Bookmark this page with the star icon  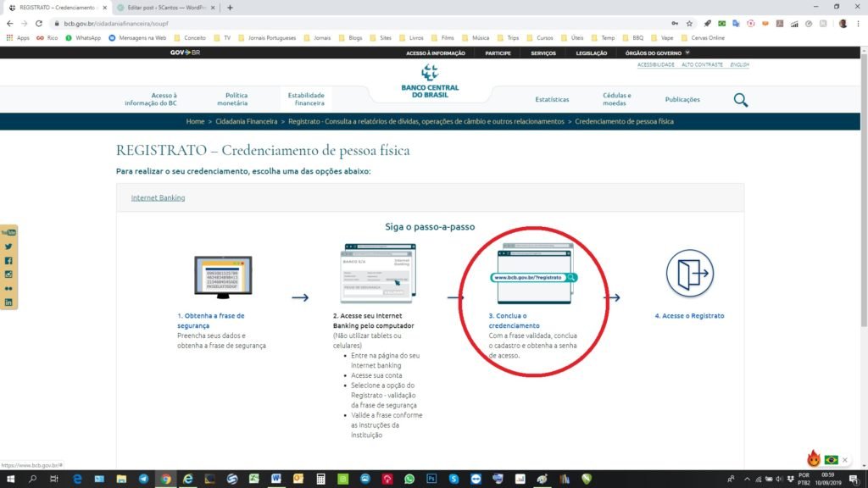(x=689, y=23)
